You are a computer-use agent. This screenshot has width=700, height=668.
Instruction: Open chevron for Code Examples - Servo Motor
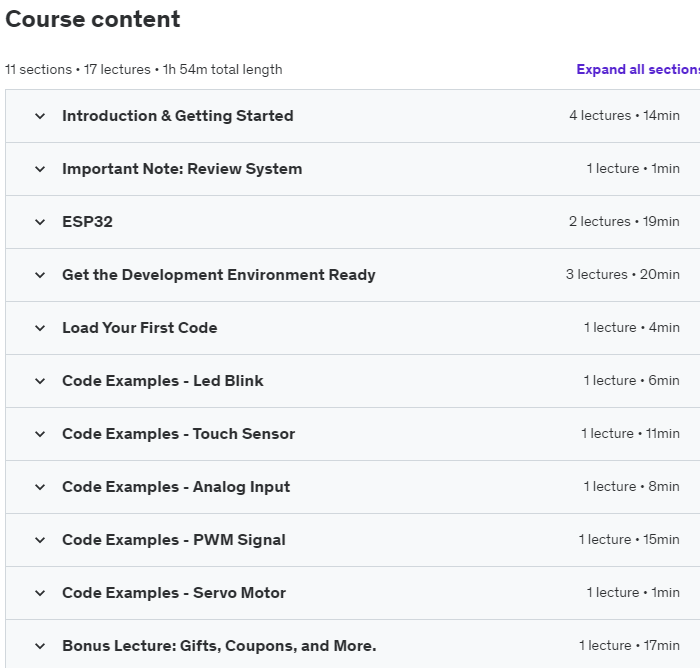[40, 593]
